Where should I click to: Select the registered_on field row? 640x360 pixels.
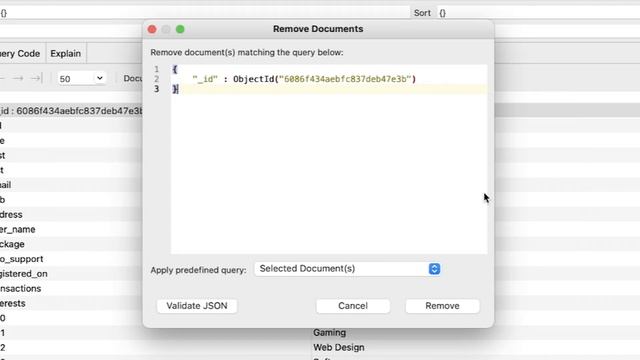71,273
